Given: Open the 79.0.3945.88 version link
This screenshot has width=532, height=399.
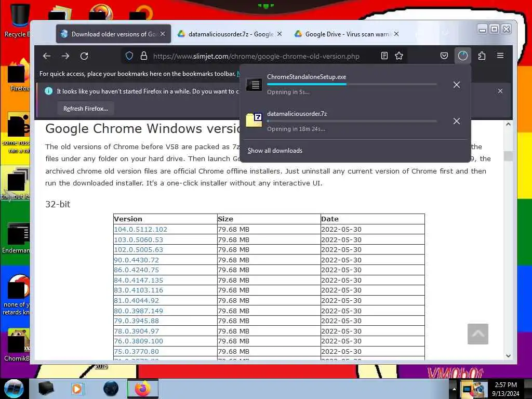Looking at the screenshot, I should pos(137,321).
